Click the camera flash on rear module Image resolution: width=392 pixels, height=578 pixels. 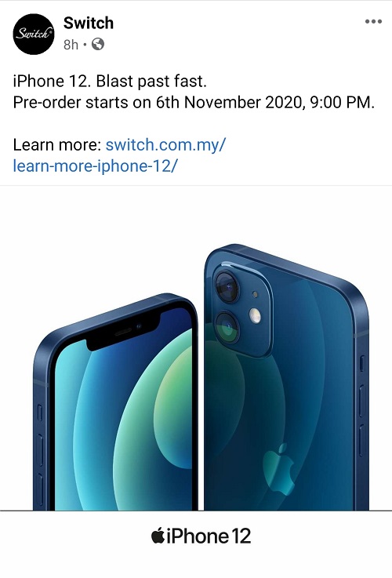pyautogui.click(x=255, y=315)
